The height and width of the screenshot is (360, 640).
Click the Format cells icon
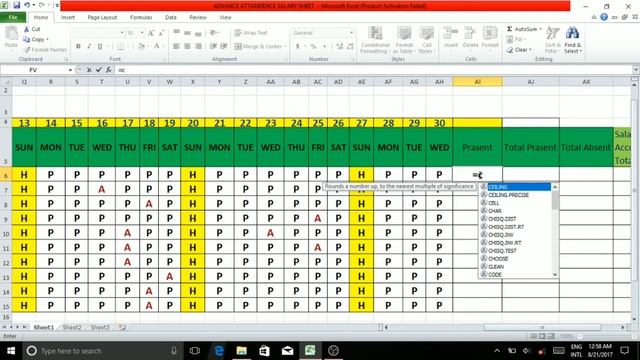(490, 37)
